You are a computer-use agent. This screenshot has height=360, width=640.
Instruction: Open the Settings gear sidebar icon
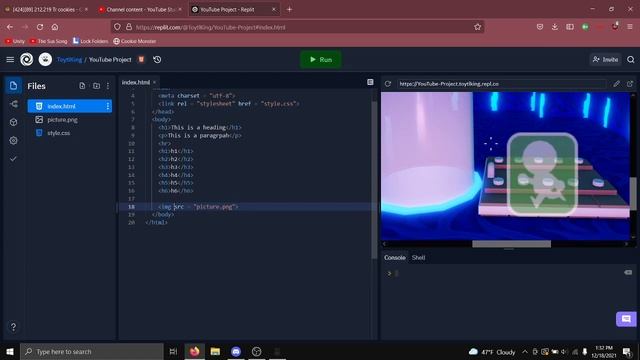[13, 140]
